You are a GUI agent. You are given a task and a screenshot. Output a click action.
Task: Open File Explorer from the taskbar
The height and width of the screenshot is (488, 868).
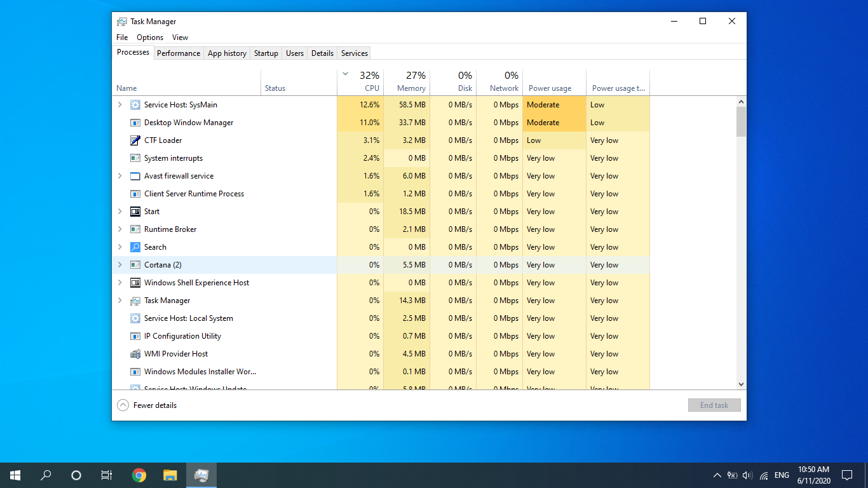(x=170, y=475)
